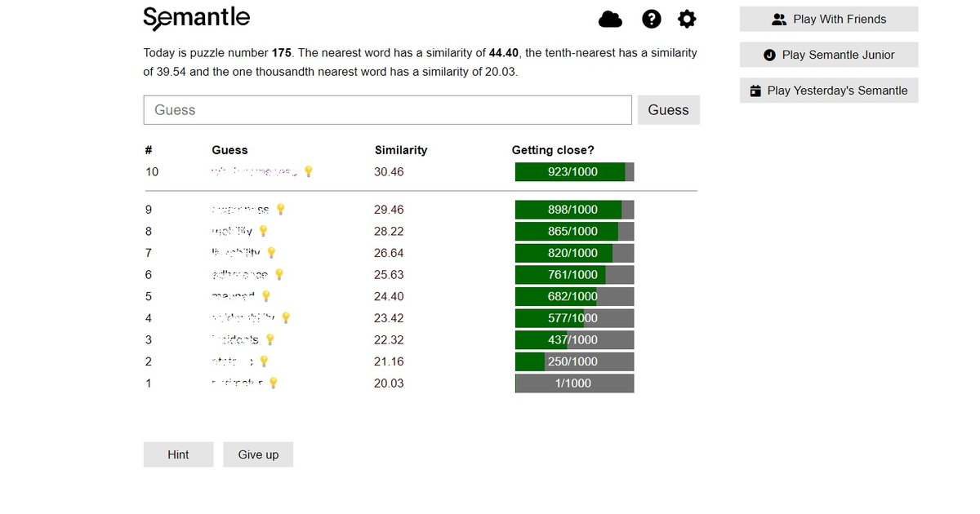
Task: Click the people icon on Play With Friends
Action: tap(779, 19)
